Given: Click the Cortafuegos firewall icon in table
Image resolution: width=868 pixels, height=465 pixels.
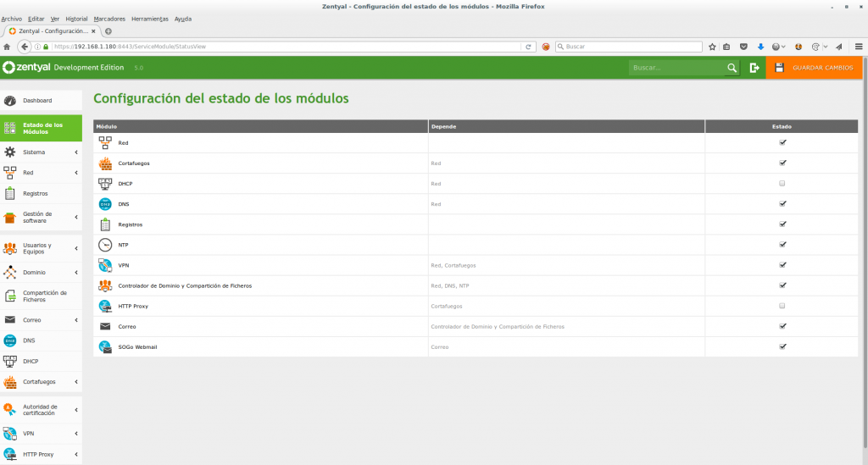Looking at the screenshot, I should [x=105, y=163].
